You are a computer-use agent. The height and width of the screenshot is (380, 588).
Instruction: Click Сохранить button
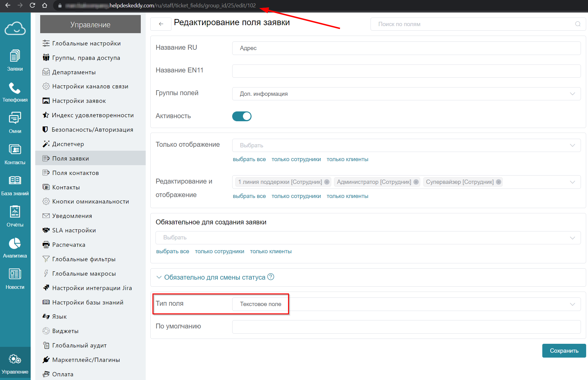(564, 351)
